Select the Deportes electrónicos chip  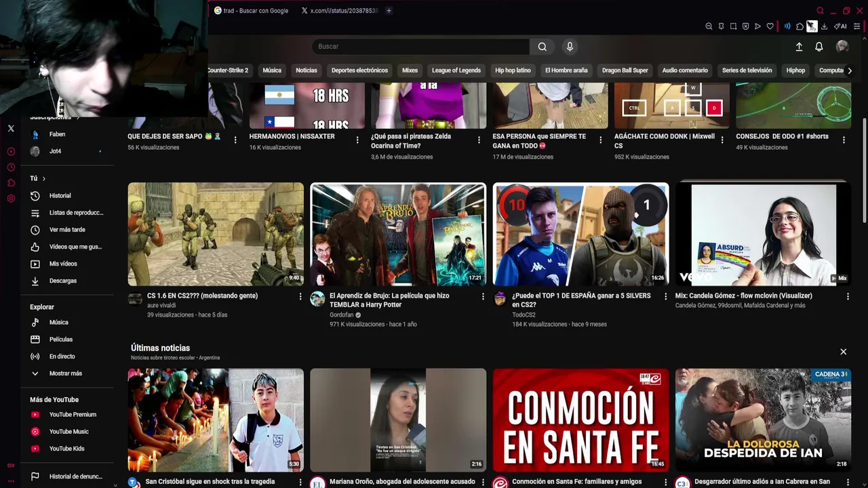[x=359, y=70]
